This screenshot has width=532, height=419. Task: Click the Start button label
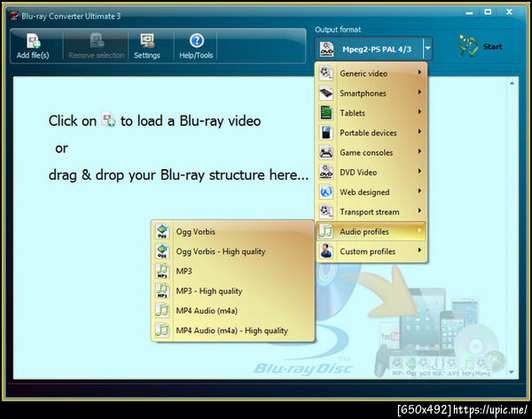492,46
